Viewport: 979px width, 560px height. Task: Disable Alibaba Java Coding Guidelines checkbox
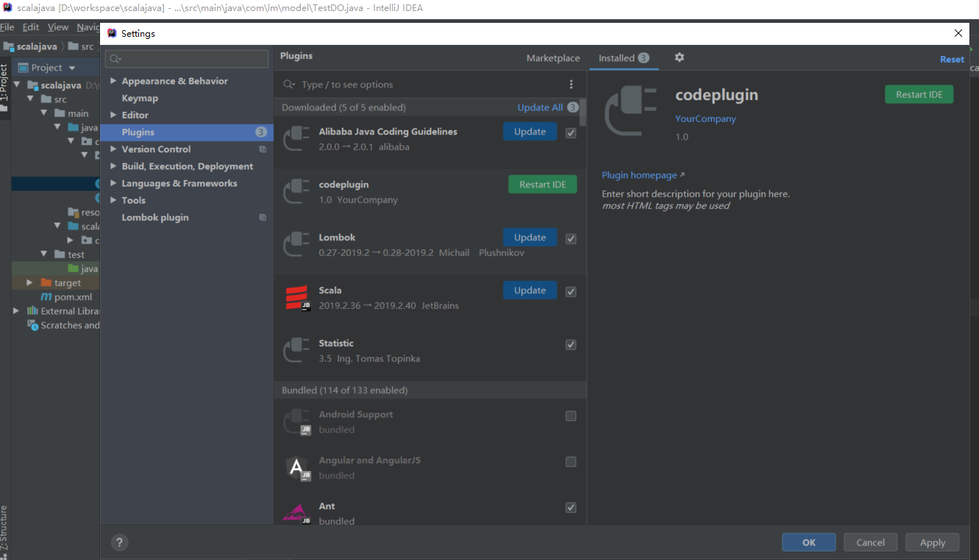pos(571,133)
